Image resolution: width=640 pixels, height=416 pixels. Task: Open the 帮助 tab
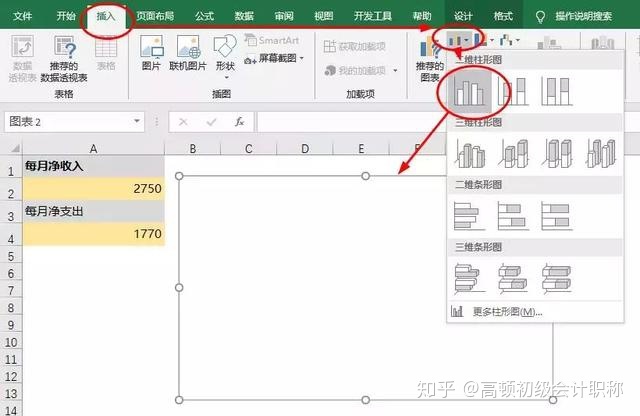(422, 16)
